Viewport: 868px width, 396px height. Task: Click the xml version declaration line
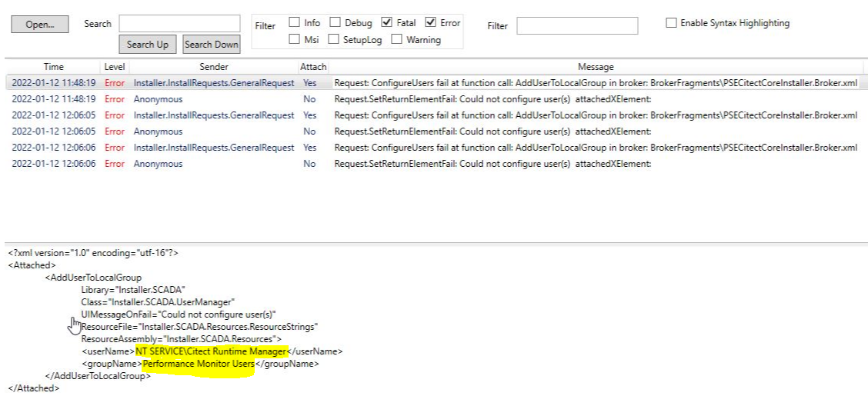tap(93, 253)
